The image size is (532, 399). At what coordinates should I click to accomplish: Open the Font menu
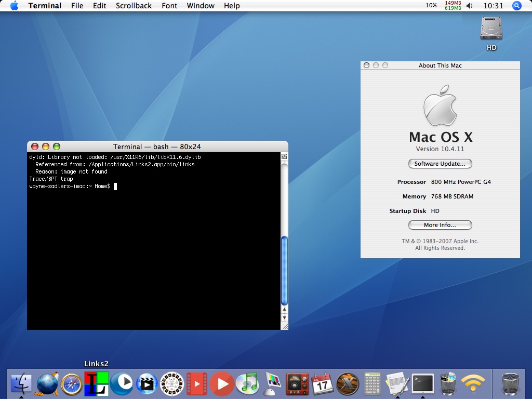(169, 6)
